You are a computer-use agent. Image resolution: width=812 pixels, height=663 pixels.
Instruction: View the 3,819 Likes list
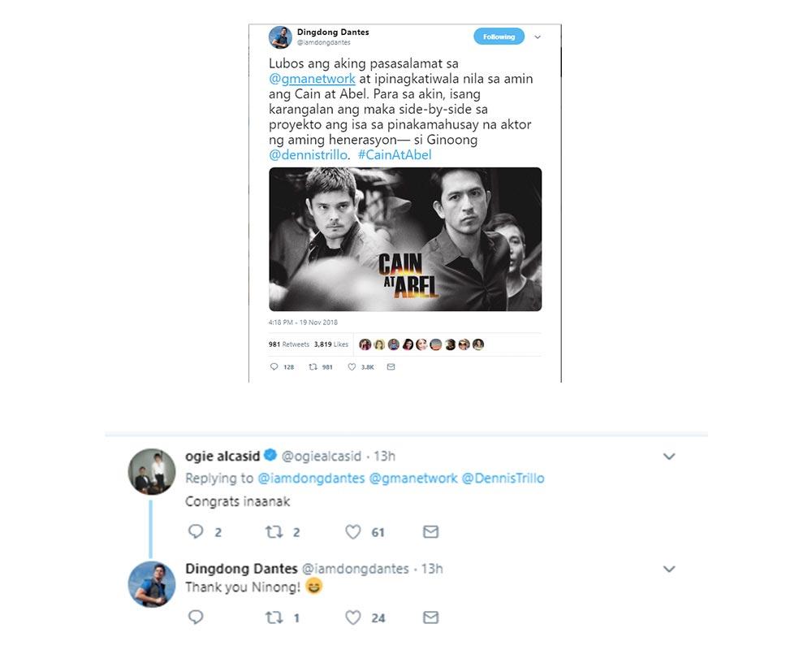[331, 344]
